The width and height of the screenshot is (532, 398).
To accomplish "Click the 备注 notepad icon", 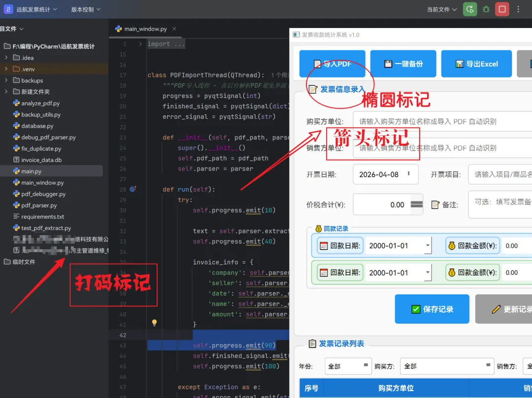I will coord(435,204).
